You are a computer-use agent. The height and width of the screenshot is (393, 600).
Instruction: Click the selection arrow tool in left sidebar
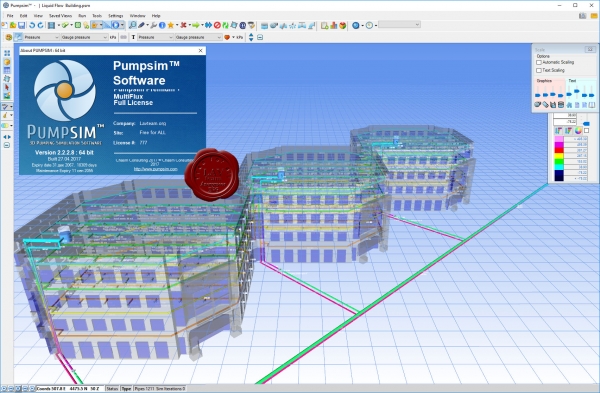click(7, 87)
